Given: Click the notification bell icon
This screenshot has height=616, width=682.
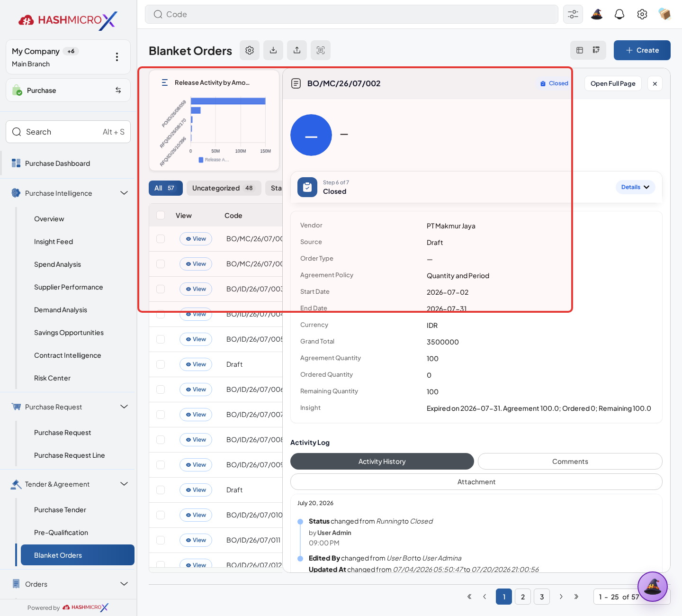Looking at the screenshot, I should point(619,14).
